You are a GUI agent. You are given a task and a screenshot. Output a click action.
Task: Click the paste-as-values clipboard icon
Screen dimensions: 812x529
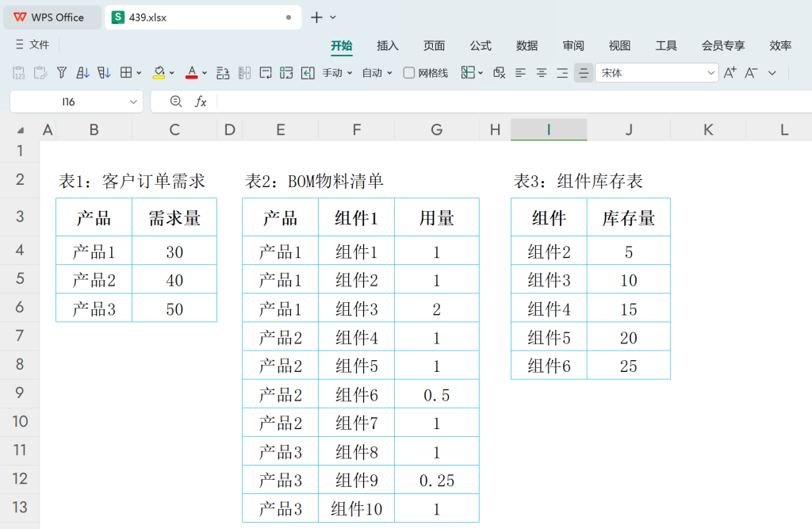pyautogui.click(x=19, y=73)
